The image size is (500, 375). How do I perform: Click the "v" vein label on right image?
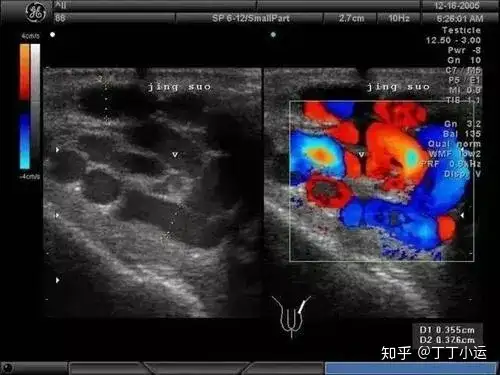(361, 154)
